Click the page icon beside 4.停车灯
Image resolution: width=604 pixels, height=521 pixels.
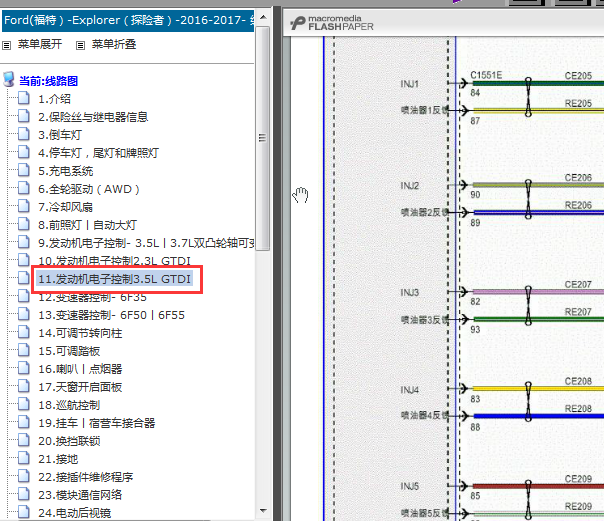click(x=23, y=152)
